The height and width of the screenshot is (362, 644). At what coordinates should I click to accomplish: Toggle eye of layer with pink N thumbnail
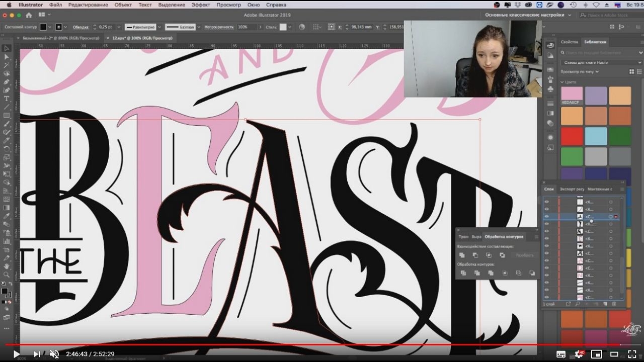pos(546,276)
